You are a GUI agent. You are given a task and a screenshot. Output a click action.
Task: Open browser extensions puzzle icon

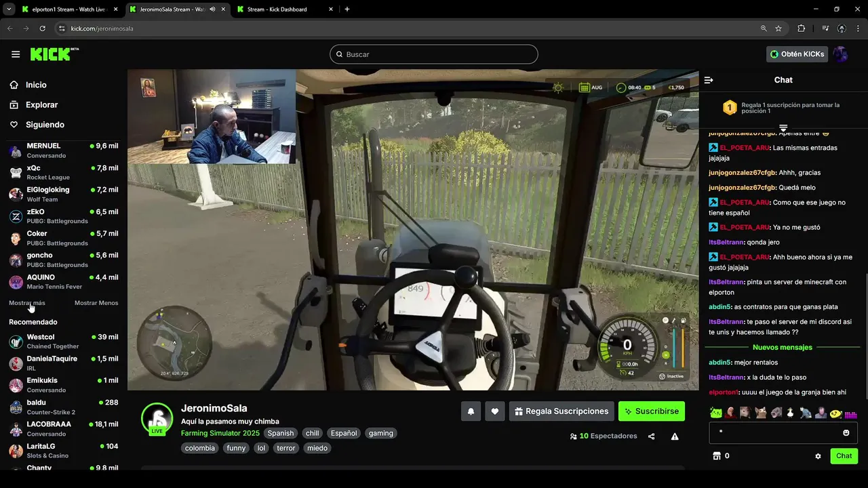tap(802, 28)
